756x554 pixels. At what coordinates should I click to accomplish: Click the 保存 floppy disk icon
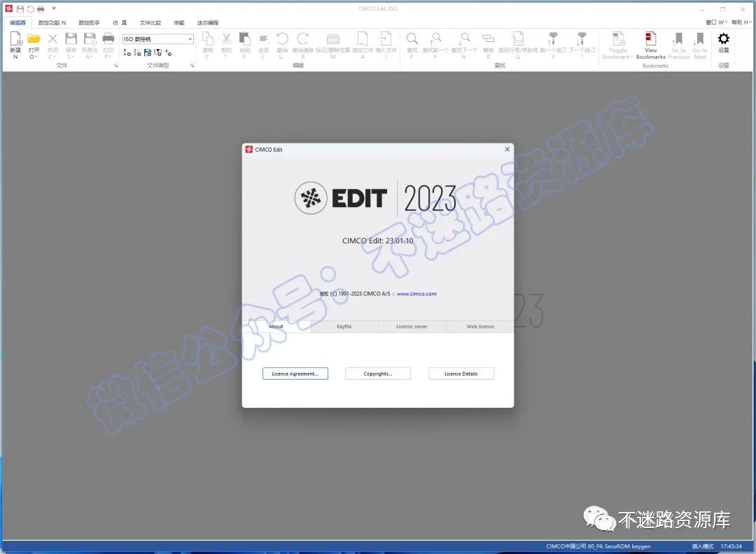pyautogui.click(x=71, y=39)
